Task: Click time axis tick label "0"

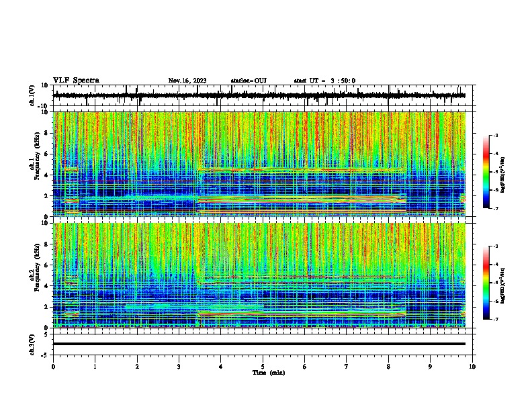Action: click(x=53, y=367)
